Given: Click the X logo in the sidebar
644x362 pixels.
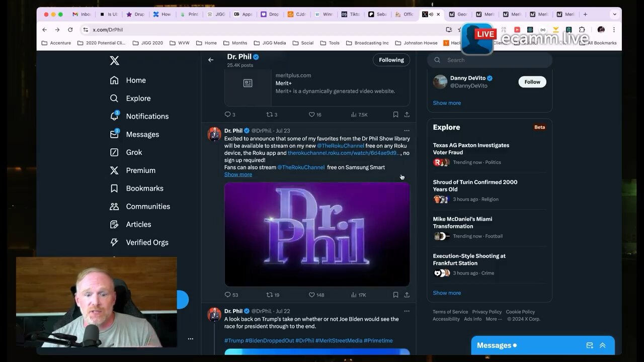Looking at the screenshot, I should (x=115, y=61).
